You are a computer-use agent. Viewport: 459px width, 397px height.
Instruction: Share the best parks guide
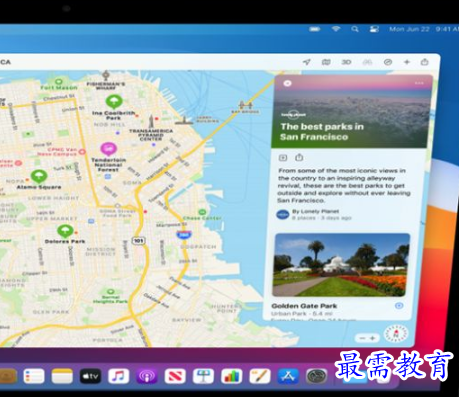[x=299, y=157]
